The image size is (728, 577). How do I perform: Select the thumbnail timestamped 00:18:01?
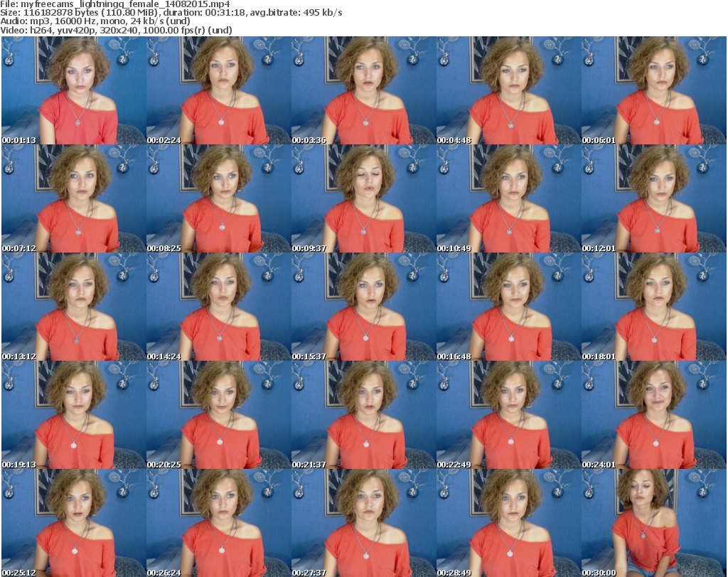(654, 307)
